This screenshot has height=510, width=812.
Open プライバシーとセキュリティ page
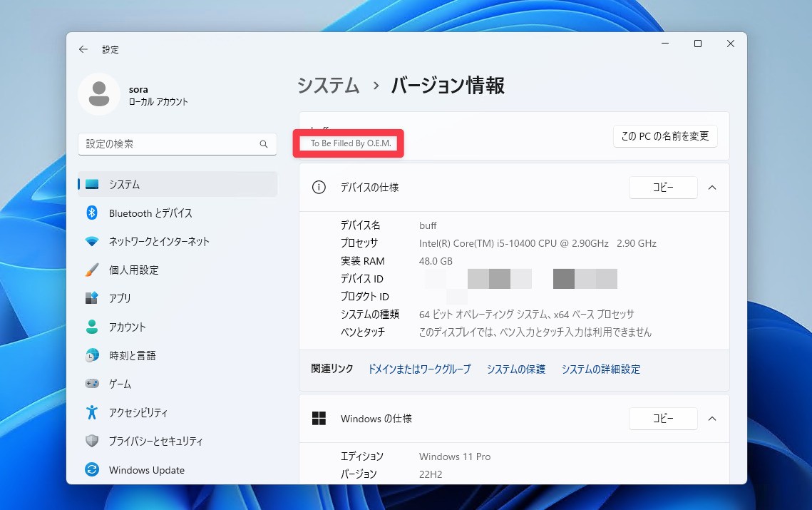[x=155, y=441]
